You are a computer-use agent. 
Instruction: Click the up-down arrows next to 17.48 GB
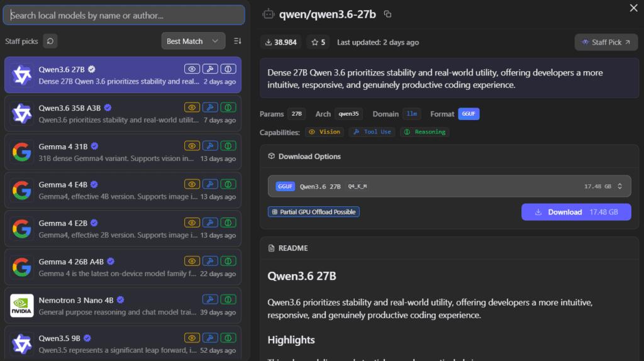coord(619,186)
